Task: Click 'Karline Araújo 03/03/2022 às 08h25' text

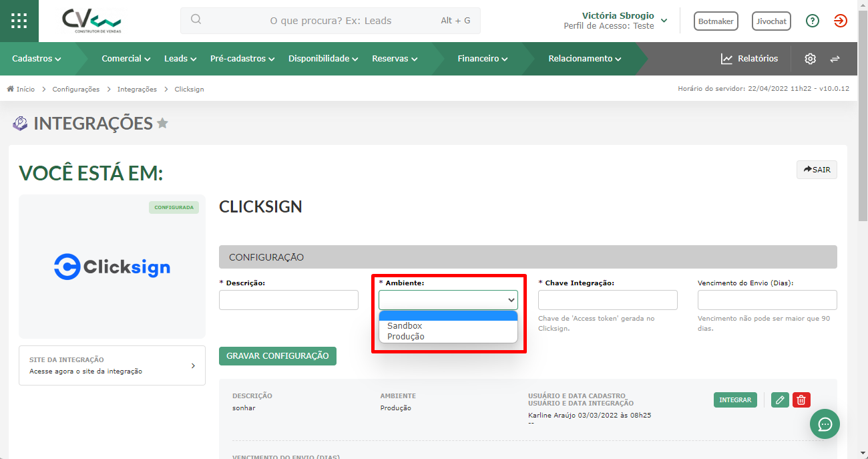Action: click(x=590, y=415)
